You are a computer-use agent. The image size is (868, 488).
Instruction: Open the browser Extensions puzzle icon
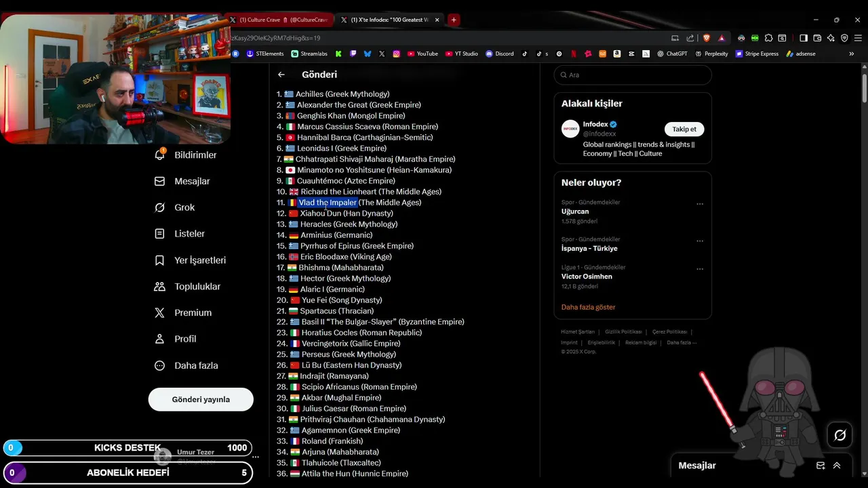point(768,38)
